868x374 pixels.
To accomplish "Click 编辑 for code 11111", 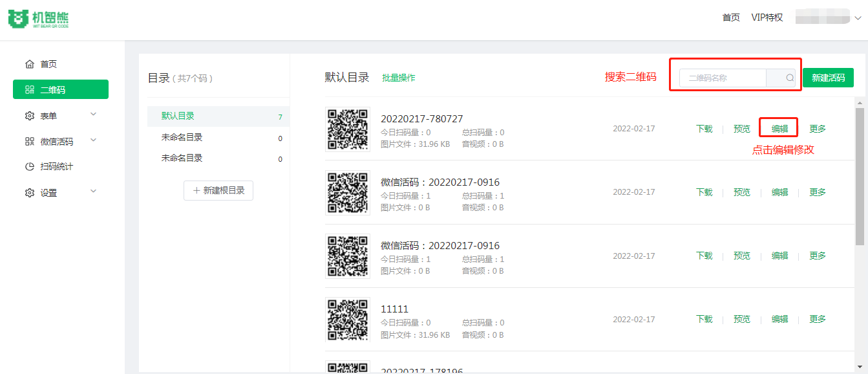I will pyautogui.click(x=780, y=319).
